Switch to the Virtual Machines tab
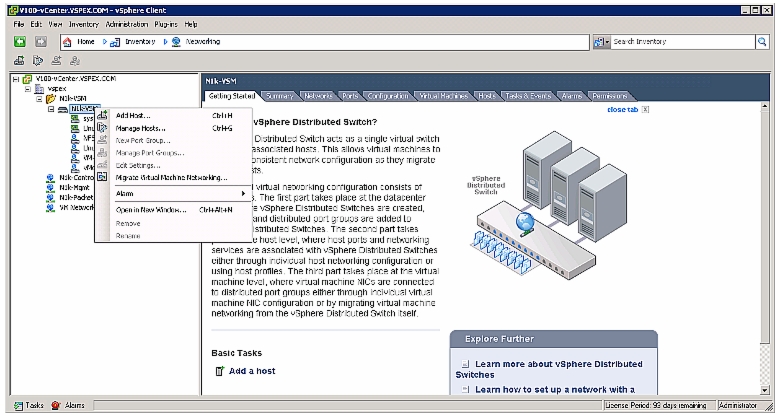781x415 pixels. point(443,96)
